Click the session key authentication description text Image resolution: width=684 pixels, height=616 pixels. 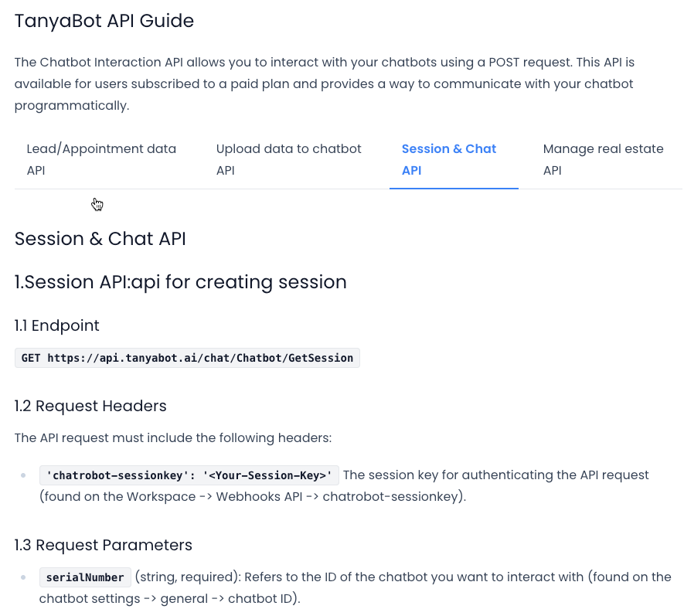point(495,475)
